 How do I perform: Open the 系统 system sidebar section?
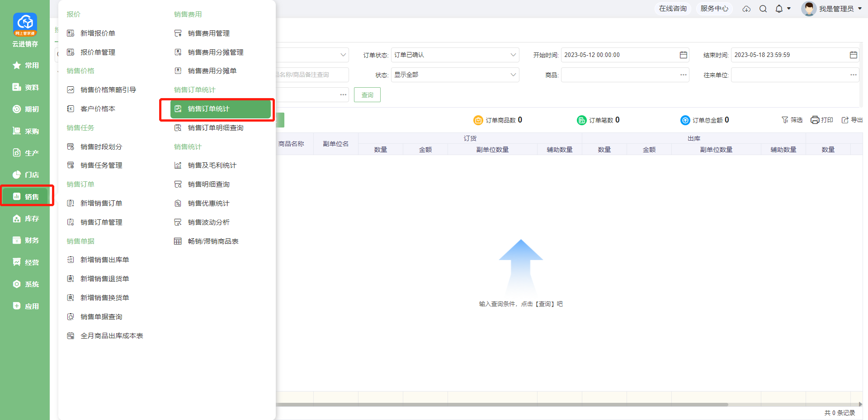click(25, 284)
